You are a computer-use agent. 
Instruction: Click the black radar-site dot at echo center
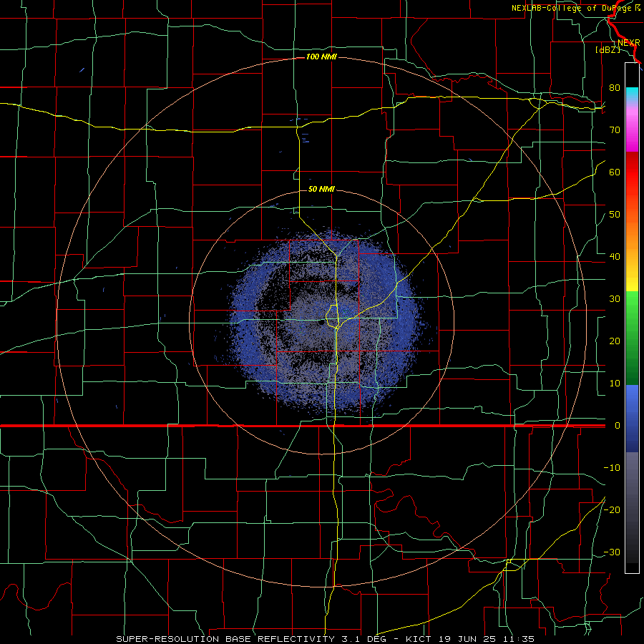click(320, 323)
